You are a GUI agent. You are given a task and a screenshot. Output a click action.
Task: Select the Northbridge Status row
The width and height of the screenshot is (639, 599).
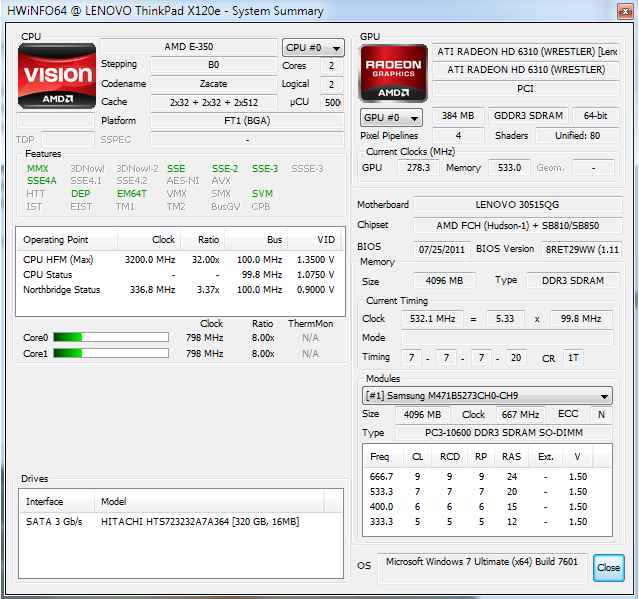pyautogui.click(x=179, y=290)
